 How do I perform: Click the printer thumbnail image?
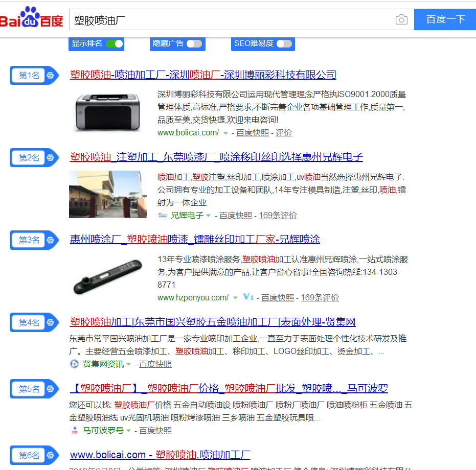pyautogui.click(x=108, y=112)
